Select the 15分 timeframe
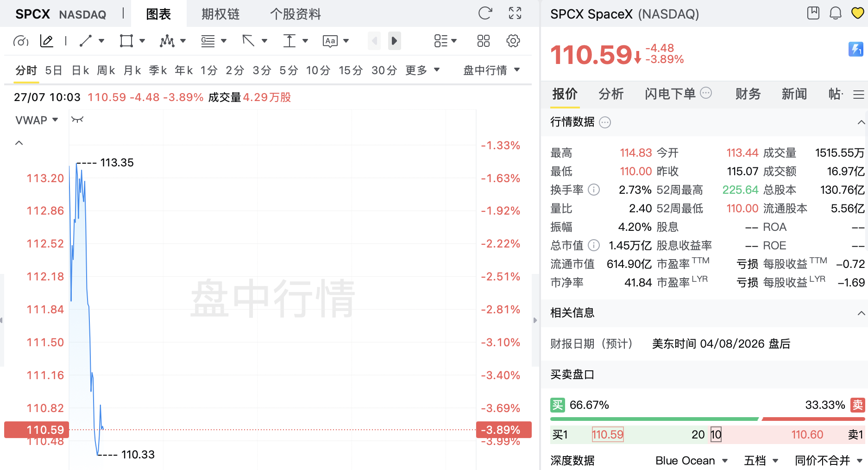 (x=351, y=70)
